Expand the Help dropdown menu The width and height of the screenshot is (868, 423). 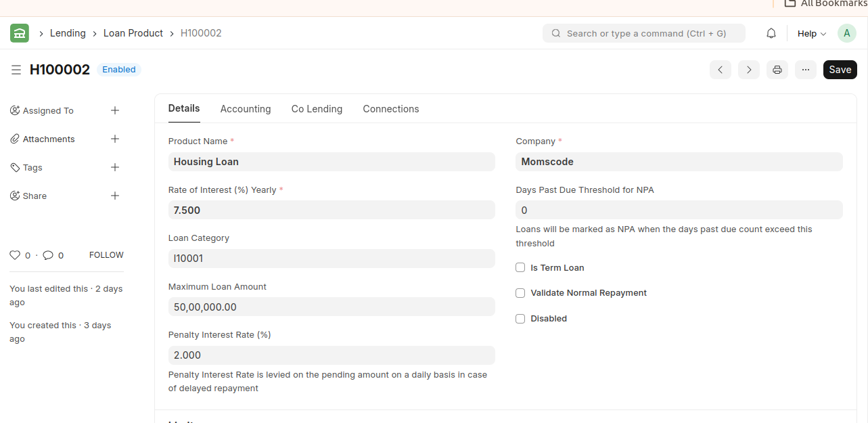(x=811, y=33)
